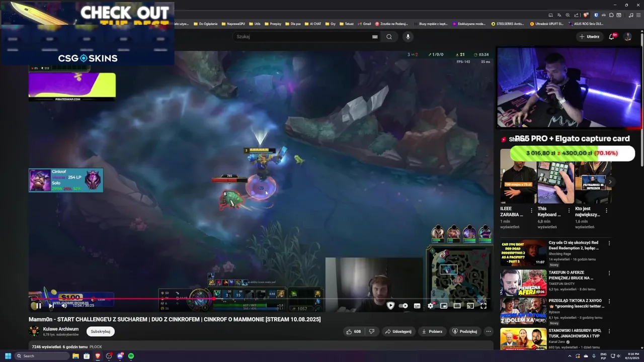The image size is (644, 362).
Task: Open browser hamburger main menu
Action: click(638, 15)
